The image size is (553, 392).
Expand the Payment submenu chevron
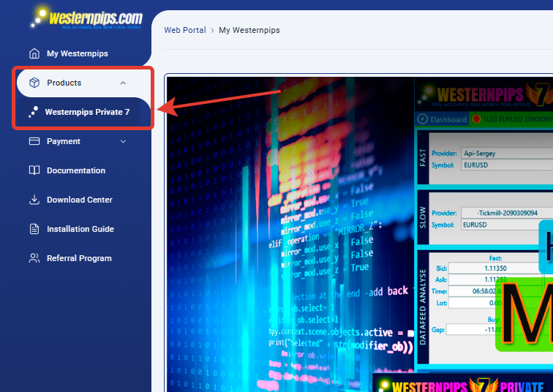pyautogui.click(x=123, y=141)
